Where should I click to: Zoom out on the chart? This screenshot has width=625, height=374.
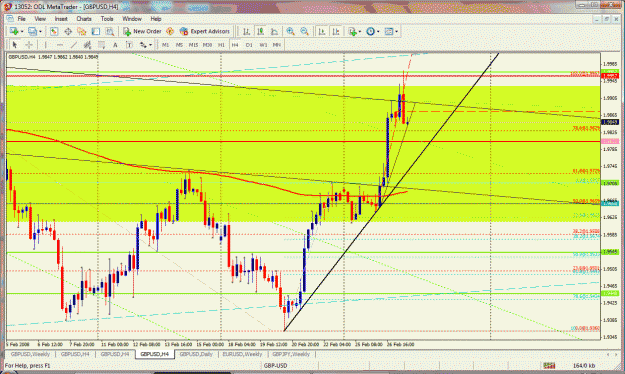click(x=305, y=31)
